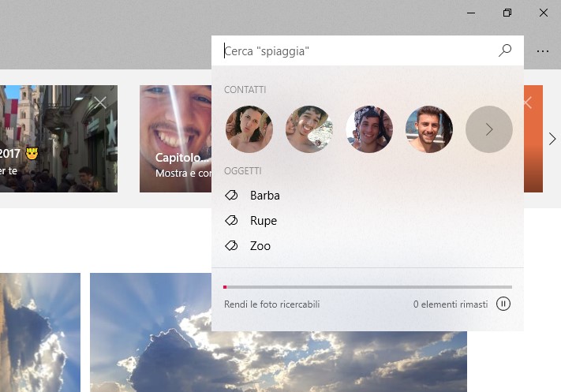Choose the Rupe object suggestion

point(264,221)
